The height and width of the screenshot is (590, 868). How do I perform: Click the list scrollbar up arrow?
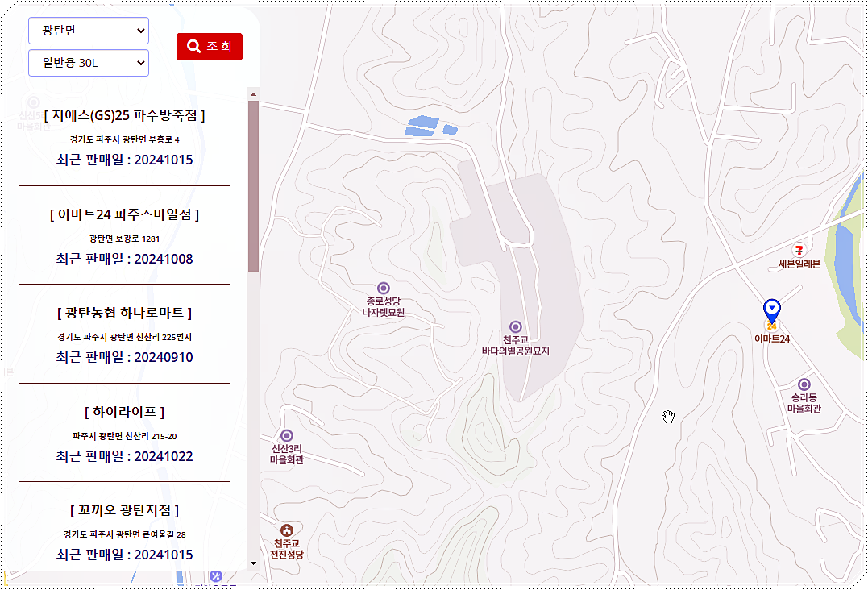[254, 94]
